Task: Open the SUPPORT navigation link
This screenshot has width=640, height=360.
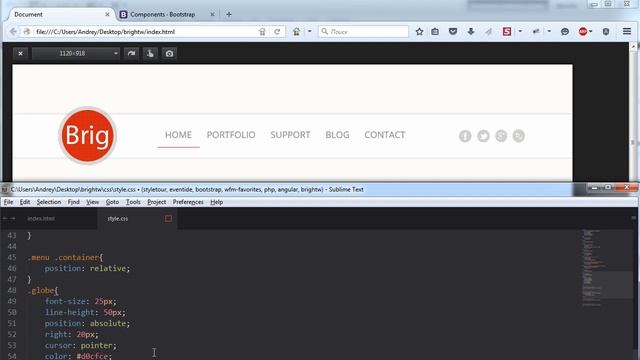Action: pos(290,135)
